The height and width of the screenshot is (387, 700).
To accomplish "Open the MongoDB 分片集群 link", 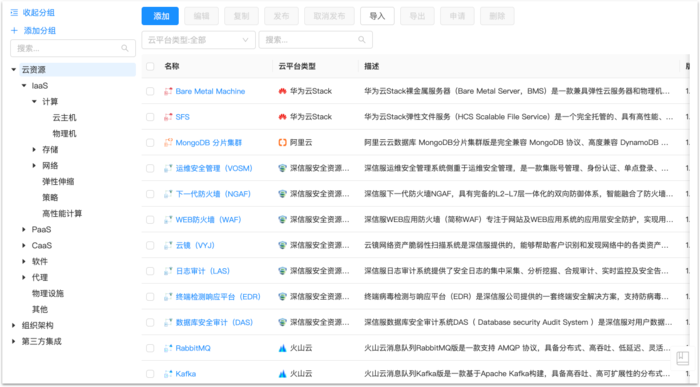I will click(x=208, y=142).
